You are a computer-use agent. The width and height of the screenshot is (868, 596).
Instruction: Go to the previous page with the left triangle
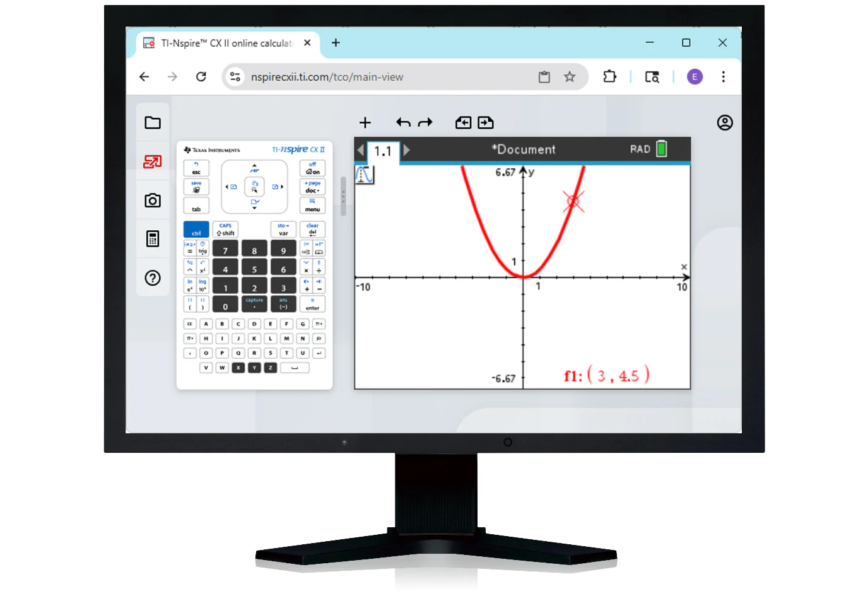tap(360, 150)
